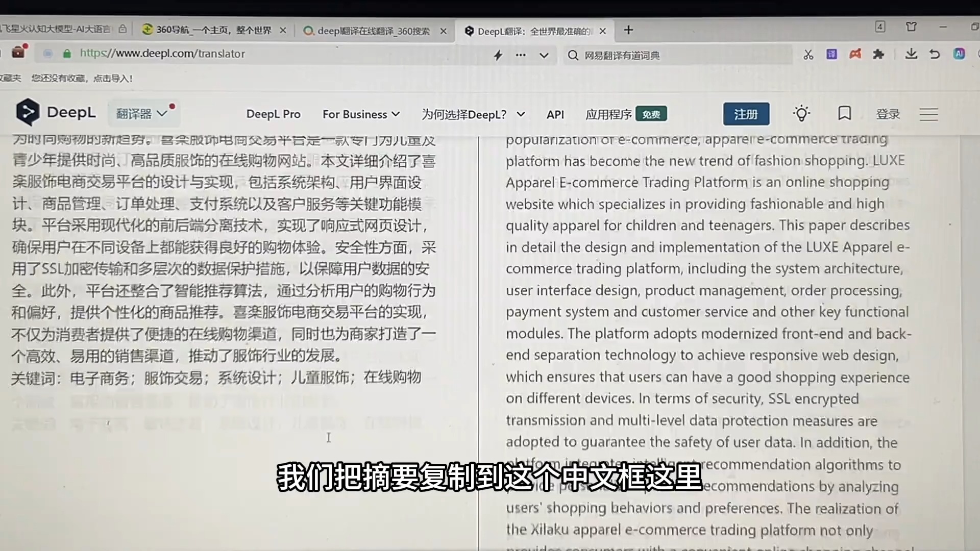Open the DeepL Pro page
Screen dimensions: 980x551
tap(274, 114)
